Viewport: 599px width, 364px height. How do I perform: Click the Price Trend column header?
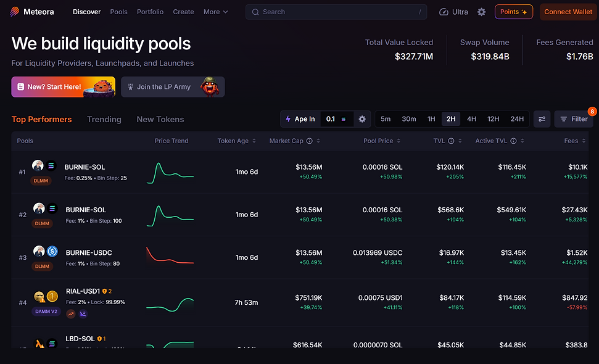[x=171, y=141]
